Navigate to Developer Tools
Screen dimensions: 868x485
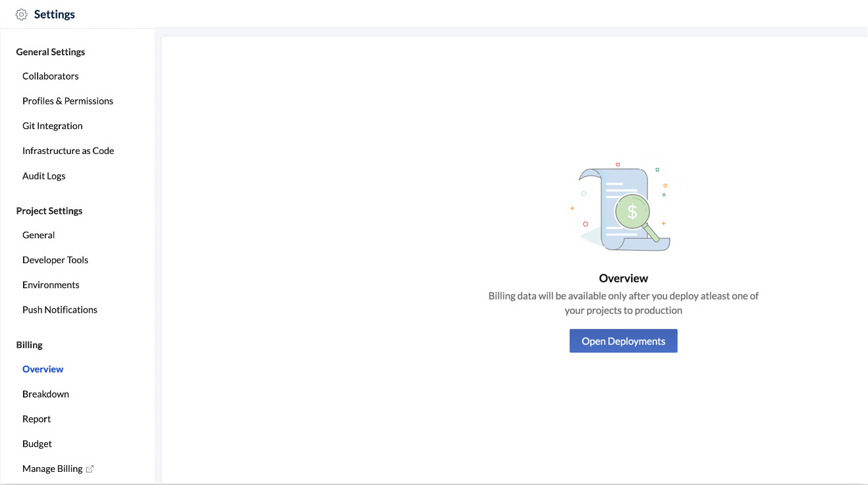tap(55, 261)
